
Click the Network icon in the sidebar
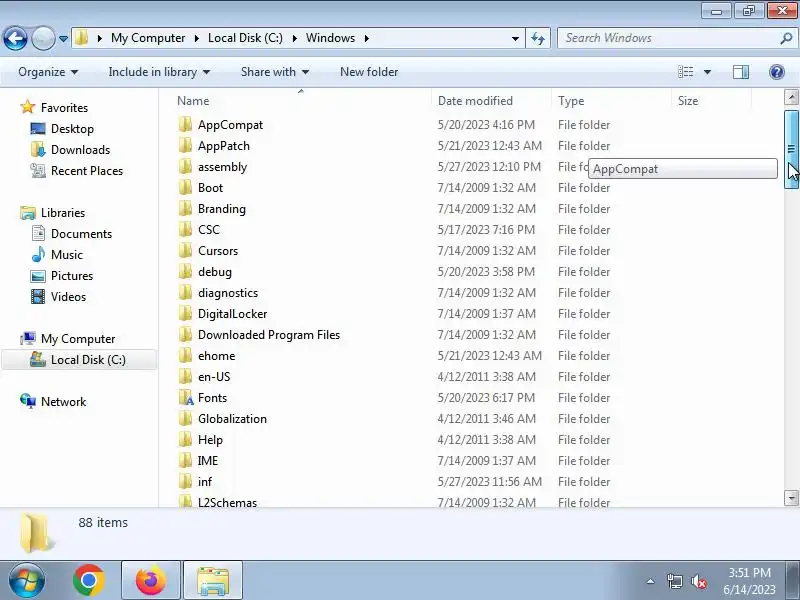(28, 402)
